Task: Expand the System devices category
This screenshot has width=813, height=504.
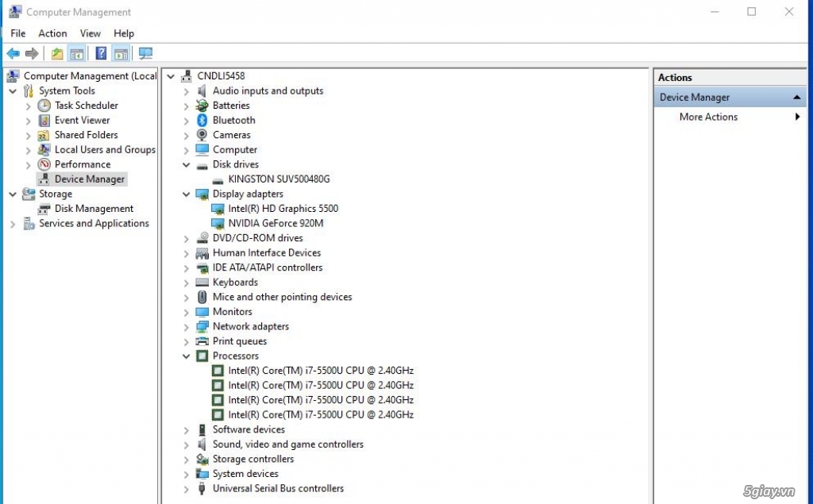Action: point(186,475)
